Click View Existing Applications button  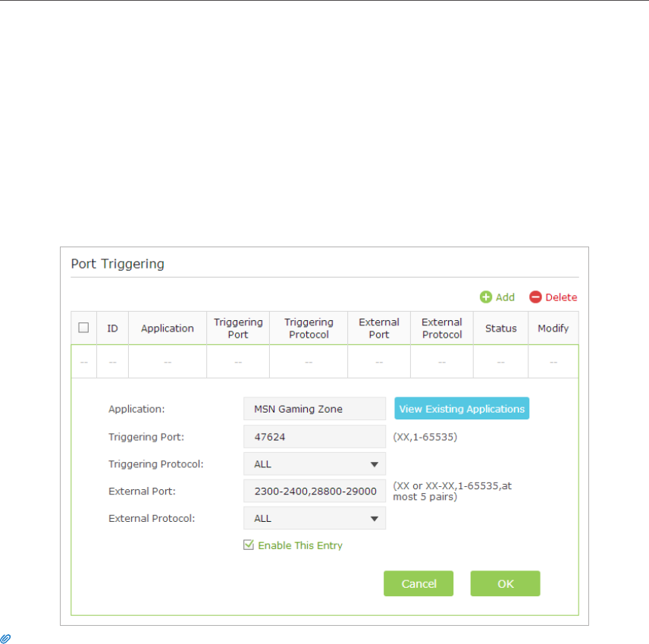[462, 408]
